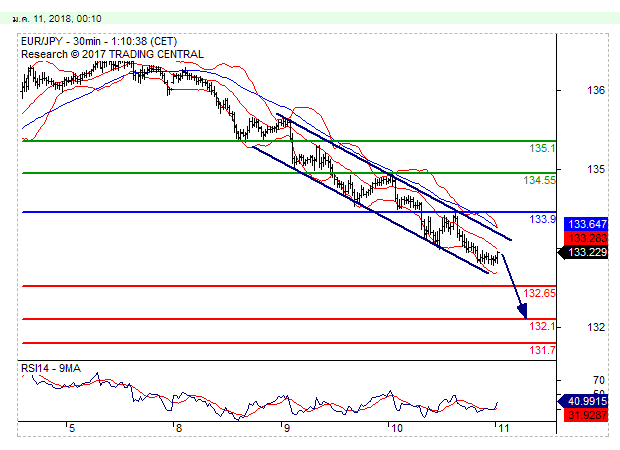Click the 70 RSI axis label
Viewport: 620px width, 450px height.
599,380
